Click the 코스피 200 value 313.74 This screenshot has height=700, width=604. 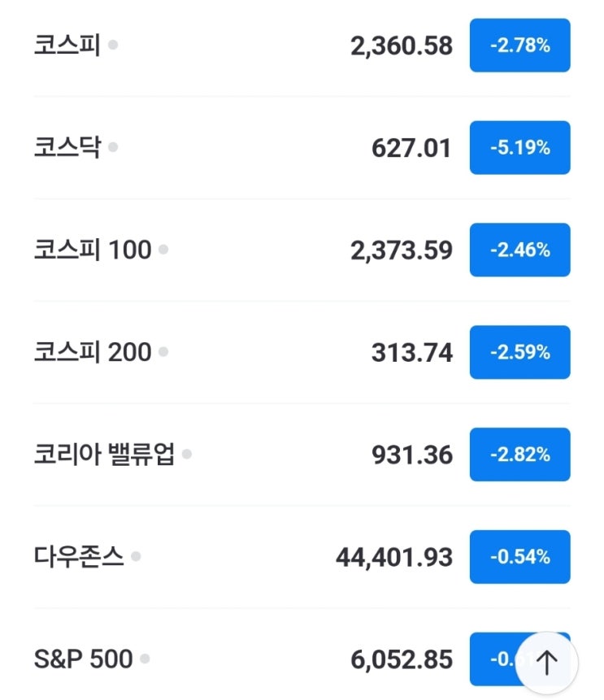click(x=412, y=353)
